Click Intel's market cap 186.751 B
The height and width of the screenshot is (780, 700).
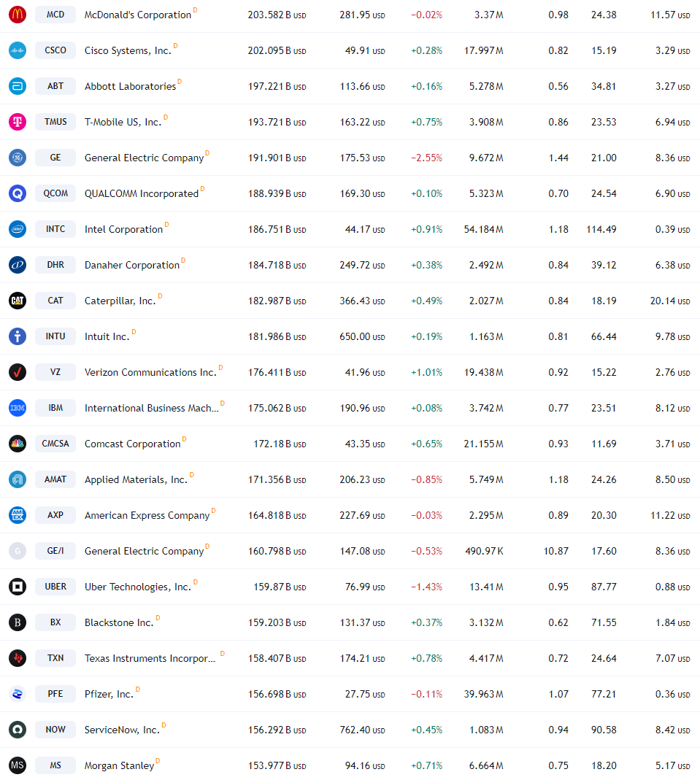point(277,229)
